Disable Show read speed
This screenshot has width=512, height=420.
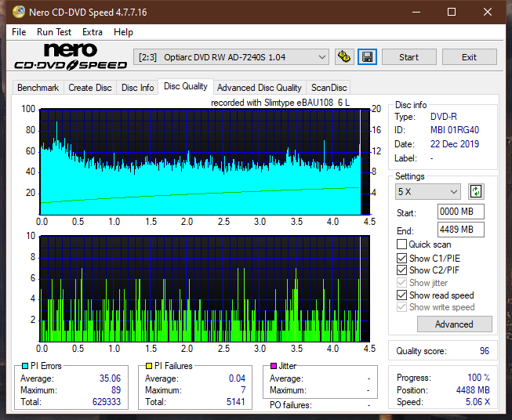(x=401, y=295)
